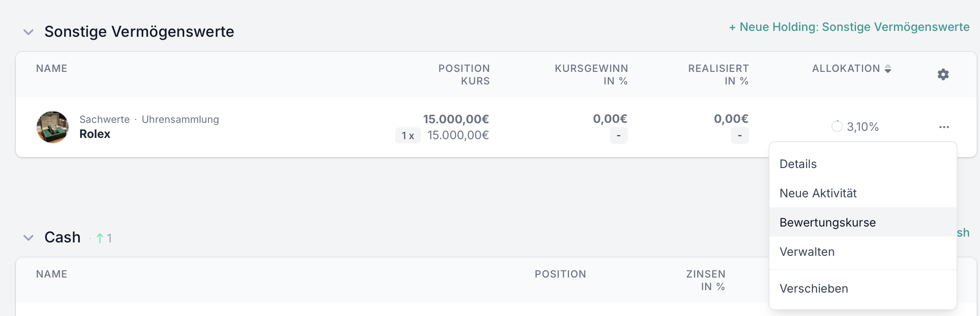Select Verwalten menu entry
This screenshot has height=316, width=980.
807,252
